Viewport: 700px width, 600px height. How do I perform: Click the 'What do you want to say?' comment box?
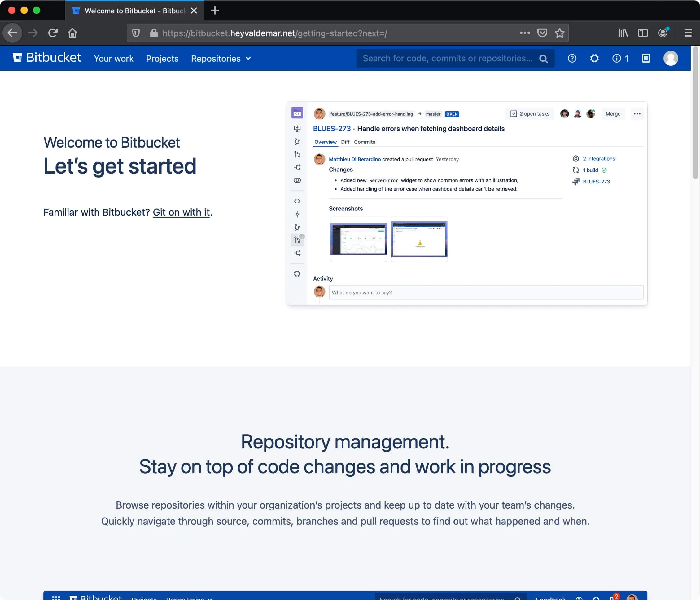(486, 292)
